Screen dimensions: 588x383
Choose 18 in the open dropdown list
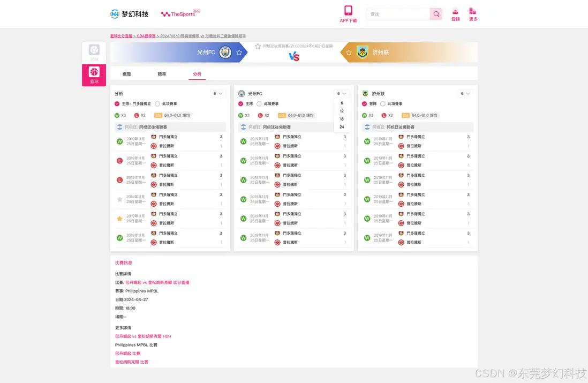(x=342, y=119)
